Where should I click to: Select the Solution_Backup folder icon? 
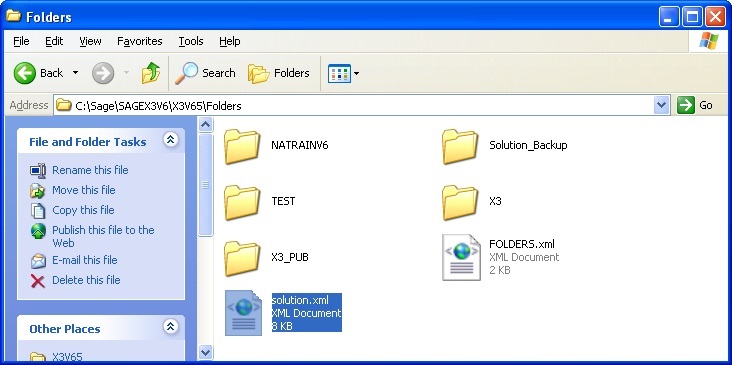(x=460, y=147)
